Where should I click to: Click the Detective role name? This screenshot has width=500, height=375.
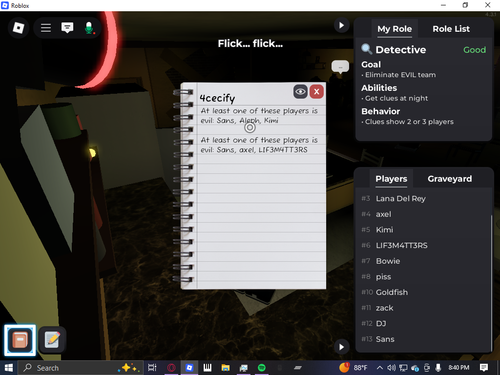click(401, 50)
